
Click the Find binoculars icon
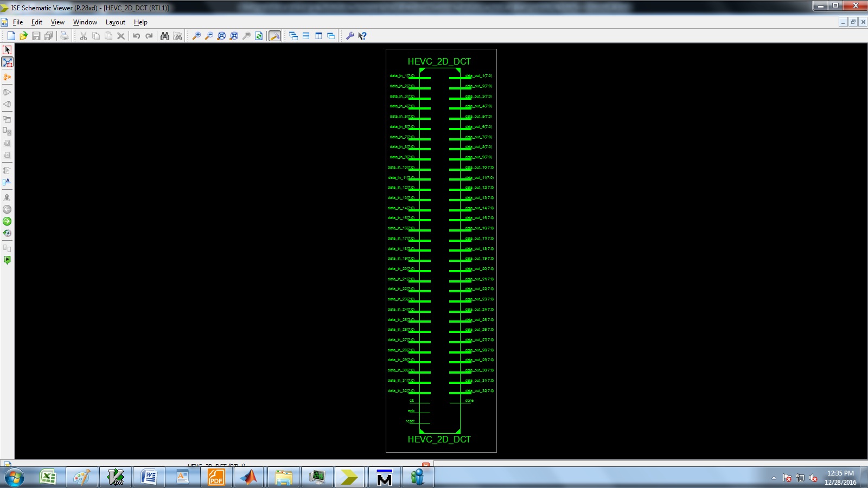[165, 36]
